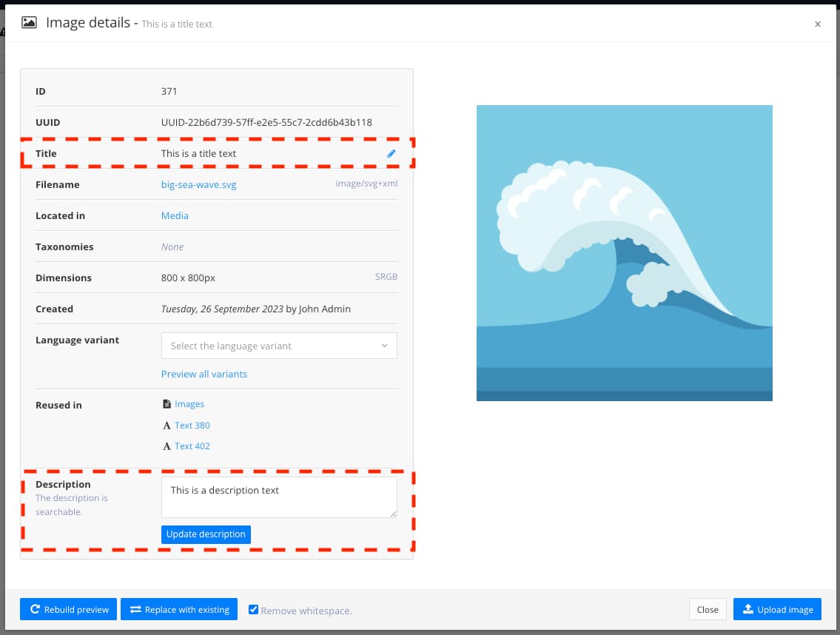Open the Text 402 link
Viewport: 840px width, 635px height.
click(x=192, y=446)
